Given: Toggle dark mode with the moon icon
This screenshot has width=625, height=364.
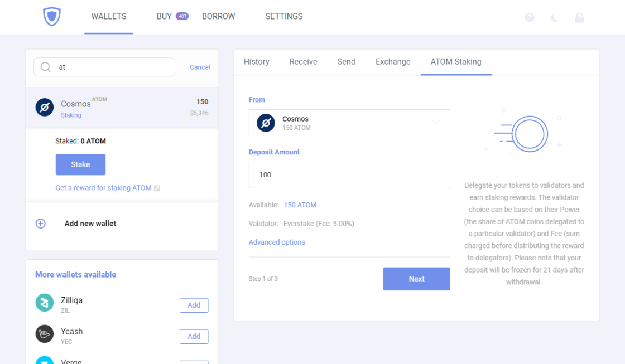Looking at the screenshot, I should tap(555, 17).
